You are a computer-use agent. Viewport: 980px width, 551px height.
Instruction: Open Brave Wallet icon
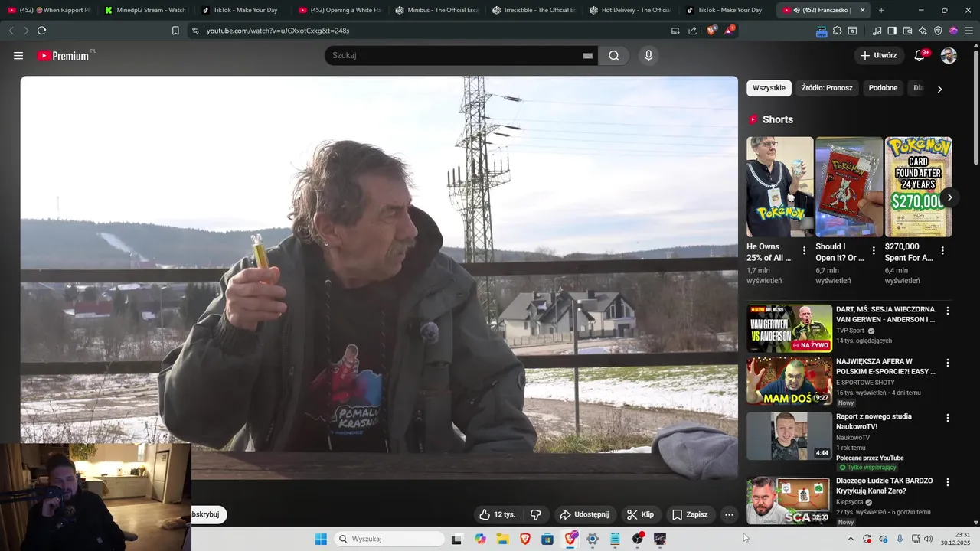pyautogui.click(x=907, y=31)
